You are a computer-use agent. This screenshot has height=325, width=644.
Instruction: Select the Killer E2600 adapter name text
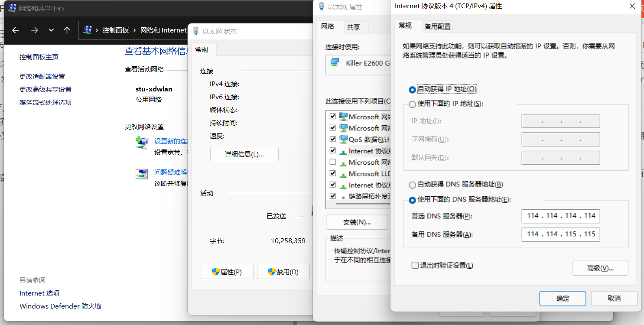[368, 63]
